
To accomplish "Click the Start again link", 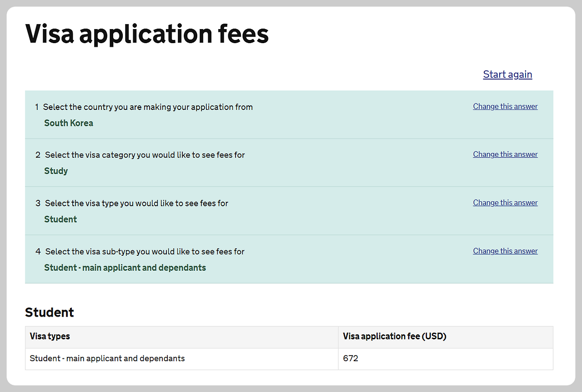I will coord(507,74).
